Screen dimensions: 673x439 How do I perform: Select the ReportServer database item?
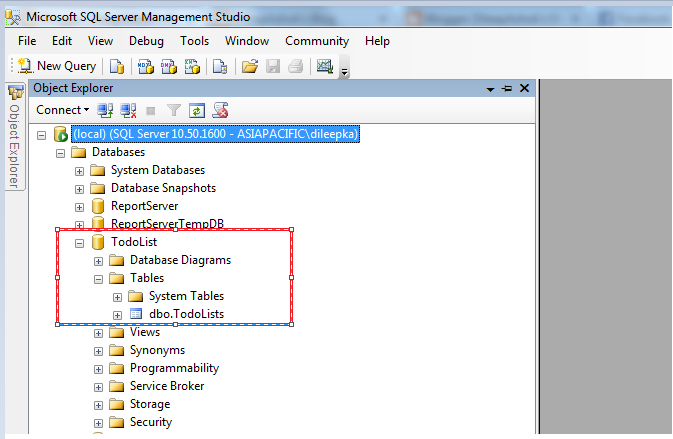tap(144, 206)
